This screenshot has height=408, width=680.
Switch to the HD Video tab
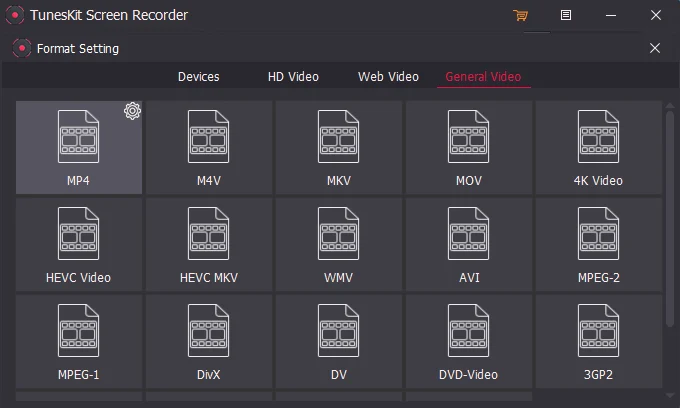[293, 77]
